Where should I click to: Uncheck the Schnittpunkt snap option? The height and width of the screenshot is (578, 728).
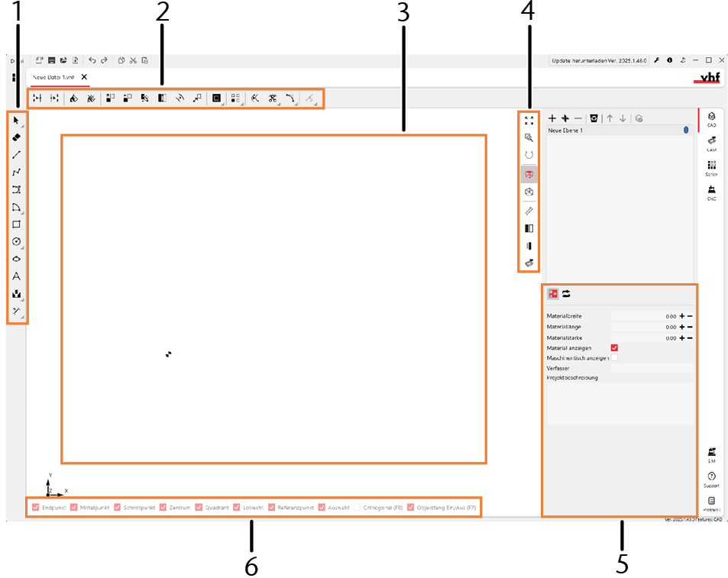point(118,508)
